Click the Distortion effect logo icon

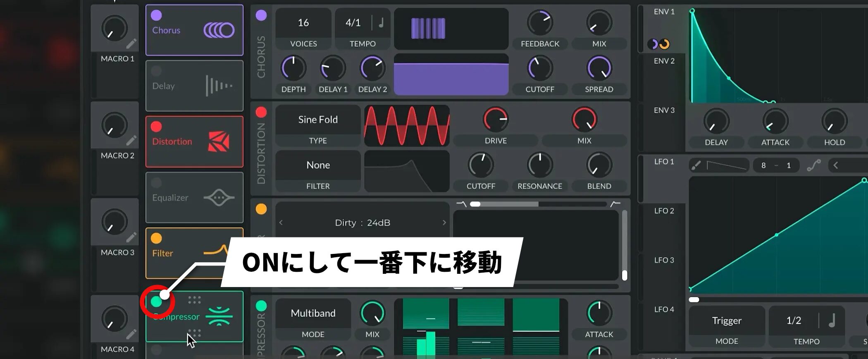coord(219,142)
